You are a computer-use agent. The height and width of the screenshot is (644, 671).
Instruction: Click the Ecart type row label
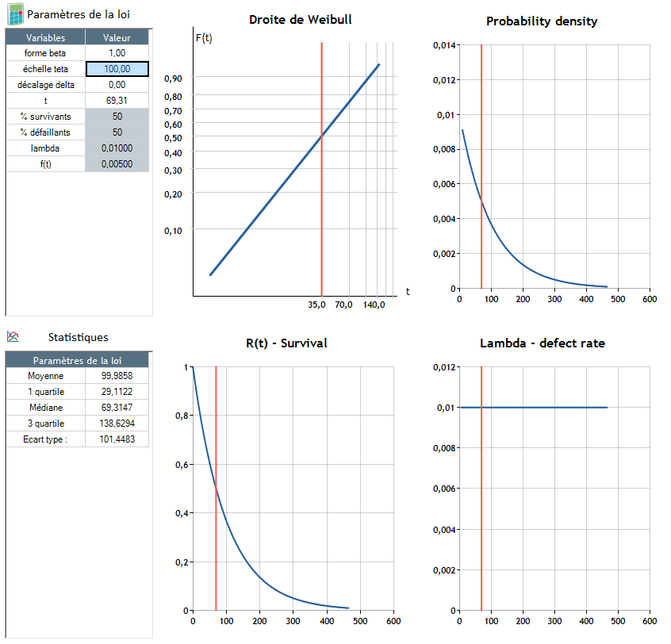coord(45,439)
